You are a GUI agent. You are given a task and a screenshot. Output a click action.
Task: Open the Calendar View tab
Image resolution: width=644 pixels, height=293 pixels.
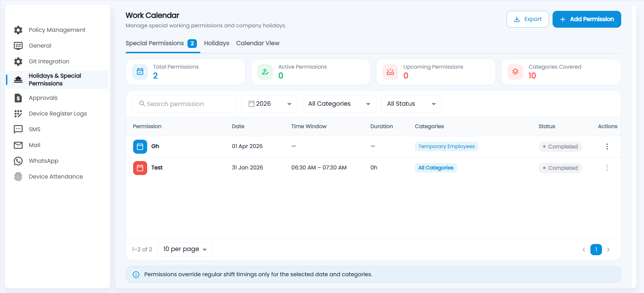click(x=258, y=43)
